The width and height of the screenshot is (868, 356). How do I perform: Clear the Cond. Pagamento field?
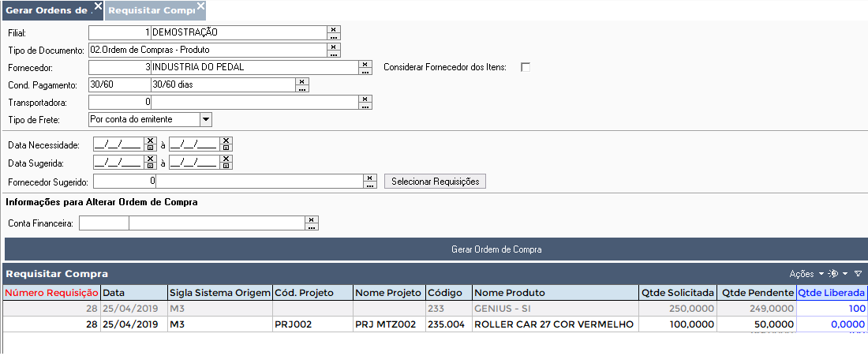tap(302, 81)
